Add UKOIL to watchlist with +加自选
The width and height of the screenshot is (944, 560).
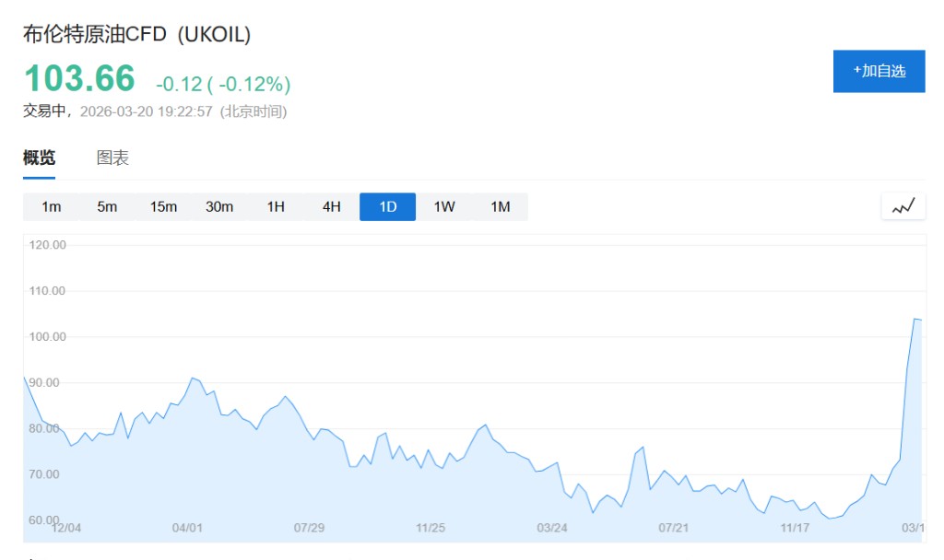coord(879,71)
